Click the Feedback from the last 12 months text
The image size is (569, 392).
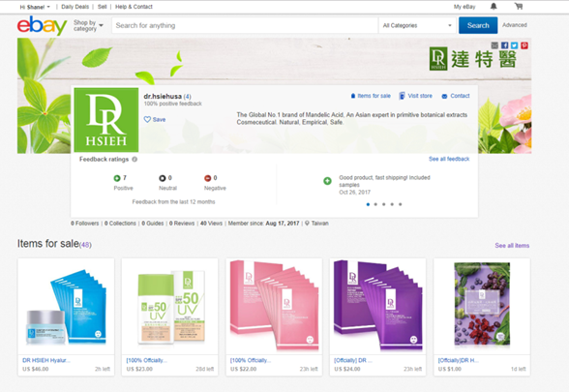[173, 201]
